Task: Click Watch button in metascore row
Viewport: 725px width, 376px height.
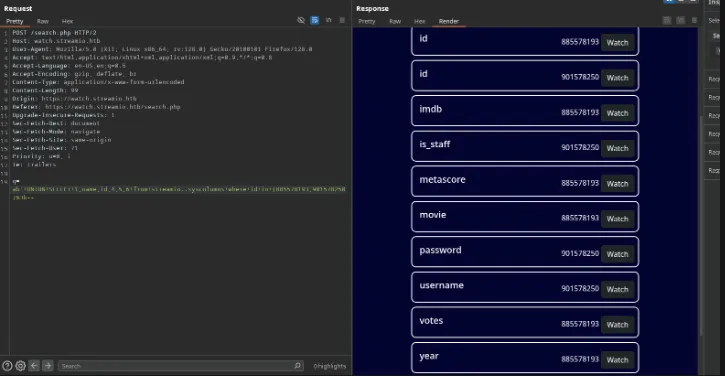Action: [x=617, y=184]
